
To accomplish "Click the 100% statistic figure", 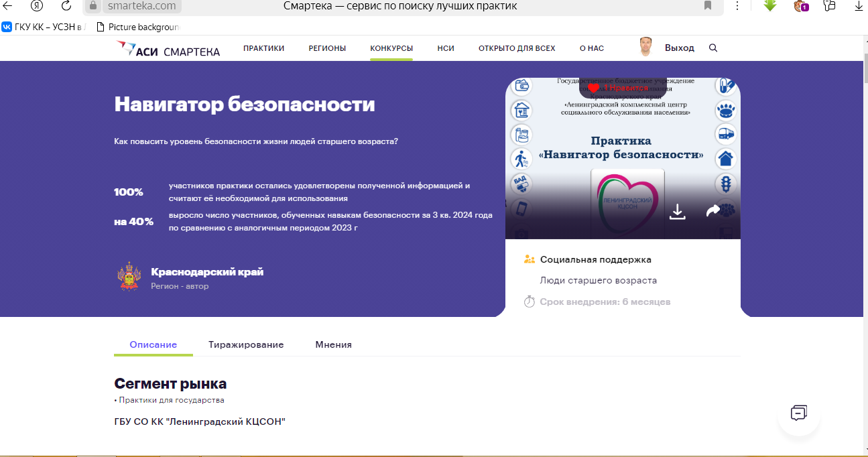I will coord(129,192).
